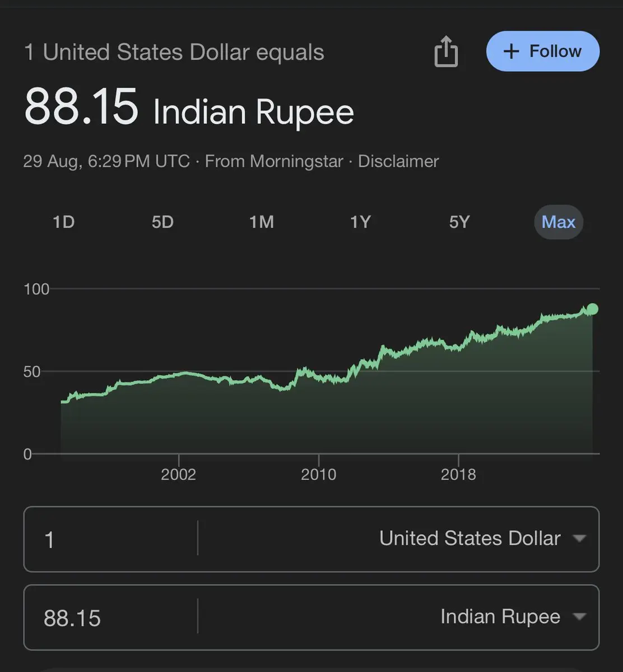The height and width of the screenshot is (672, 623).
Task: Select the 5Y time range tab
Action: [459, 222]
